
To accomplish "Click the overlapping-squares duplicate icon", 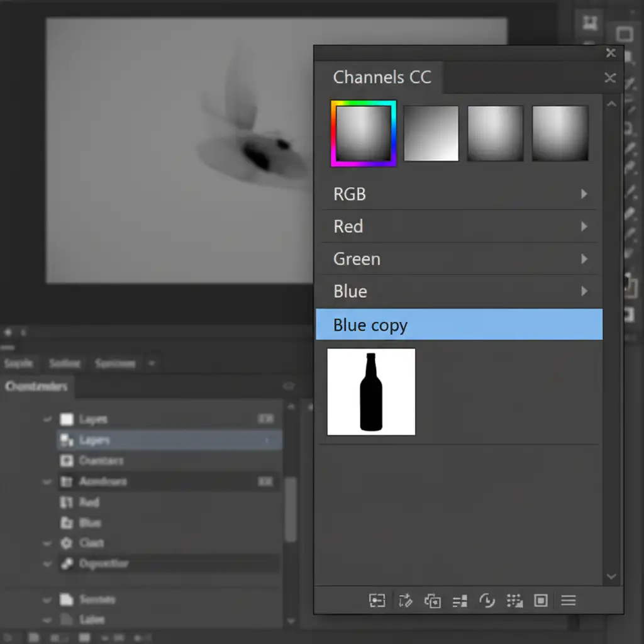I will pyautogui.click(x=433, y=601).
